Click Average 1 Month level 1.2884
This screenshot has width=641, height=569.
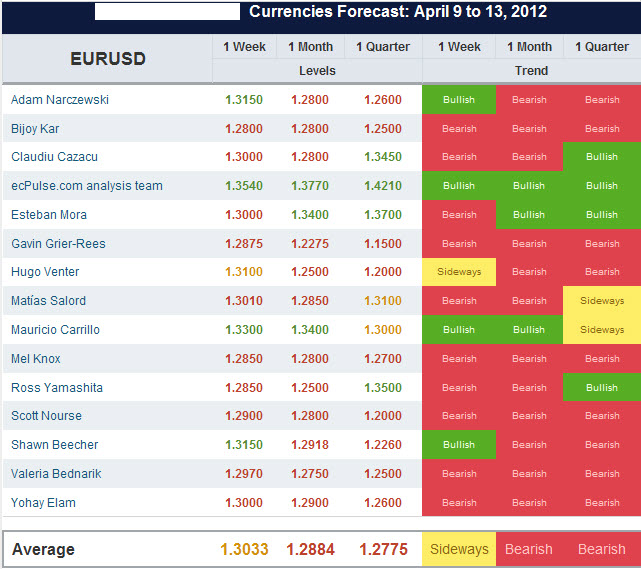[310, 549]
